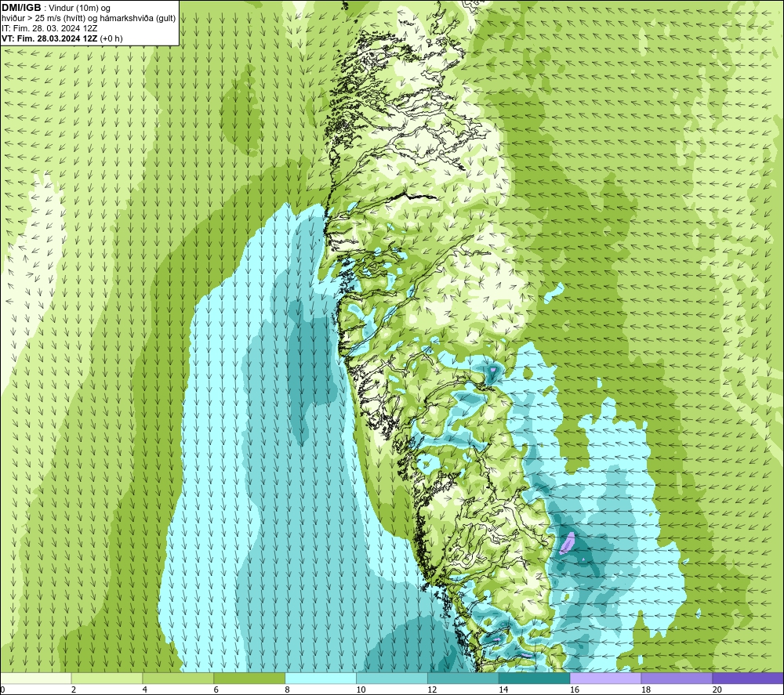Click the '20' label on the wind scale
Screen dimensions: 784x695
click(x=717, y=690)
